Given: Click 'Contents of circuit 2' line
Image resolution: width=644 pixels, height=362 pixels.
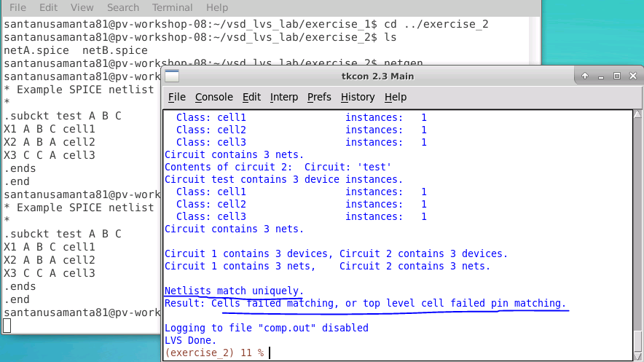Looking at the screenshot, I should [x=278, y=167].
